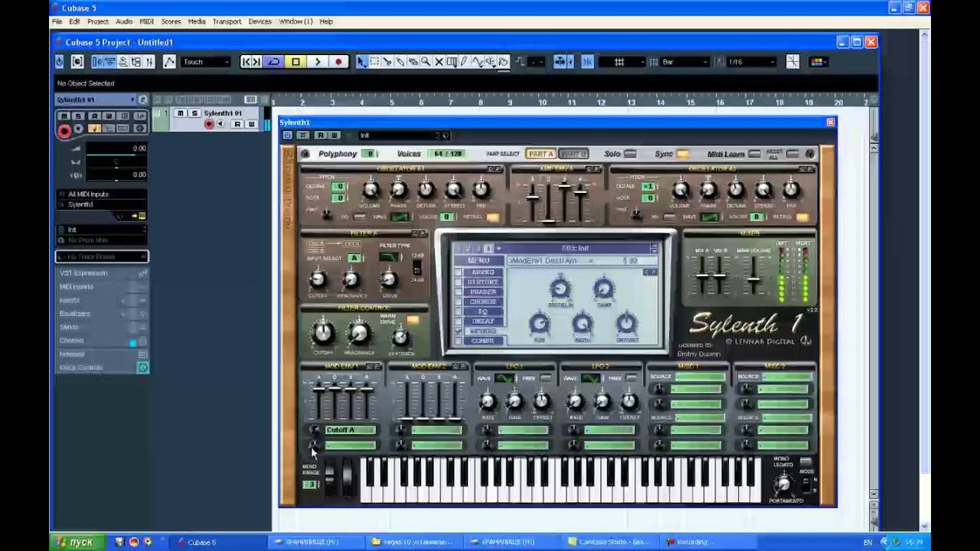Open the Mixer toolbar button
Screen dimensions: 980x551
149,62
